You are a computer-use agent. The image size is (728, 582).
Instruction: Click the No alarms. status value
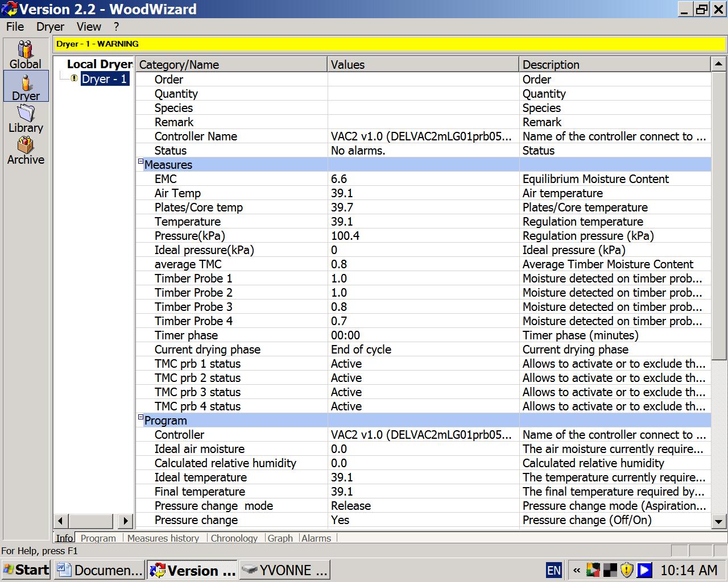pyautogui.click(x=358, y=151)
